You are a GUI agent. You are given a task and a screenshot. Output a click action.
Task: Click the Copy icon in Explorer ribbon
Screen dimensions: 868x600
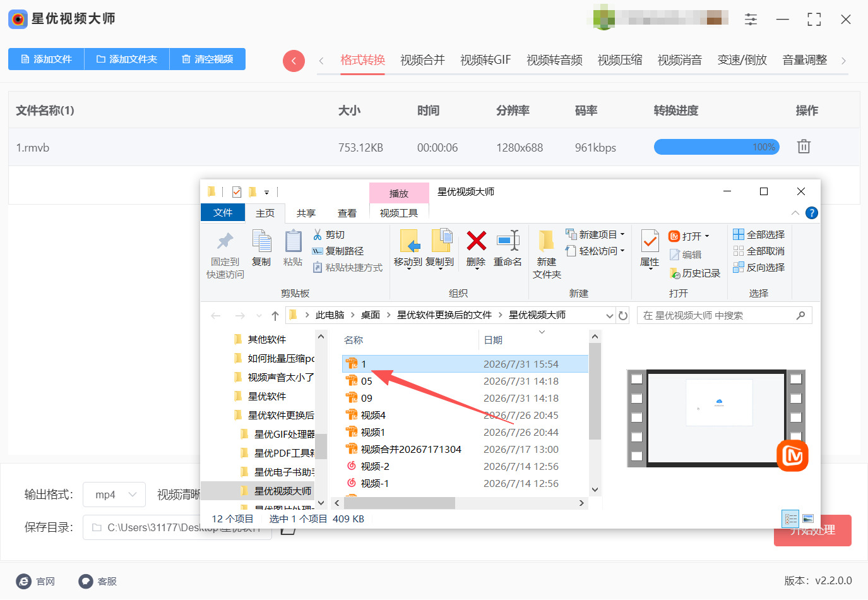point(261,241)
